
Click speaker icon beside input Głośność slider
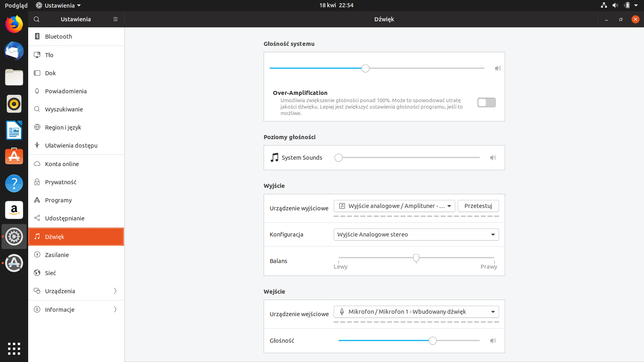[x=493, y=341]
